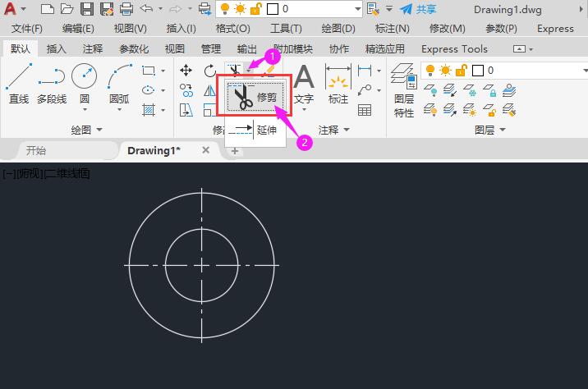The image size is (588, 389).
Task: Click the New file icon in quick toolbar
Action: coord(48,9)
